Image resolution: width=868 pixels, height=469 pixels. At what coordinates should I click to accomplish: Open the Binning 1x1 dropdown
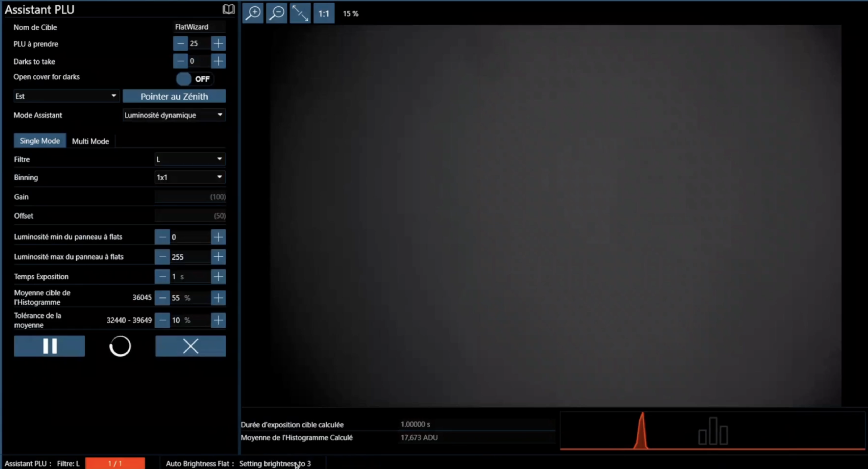[190, 177]
